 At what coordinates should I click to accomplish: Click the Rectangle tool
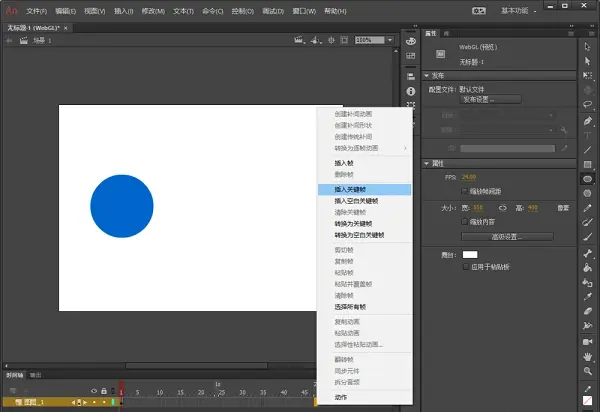tap(588, 164)
